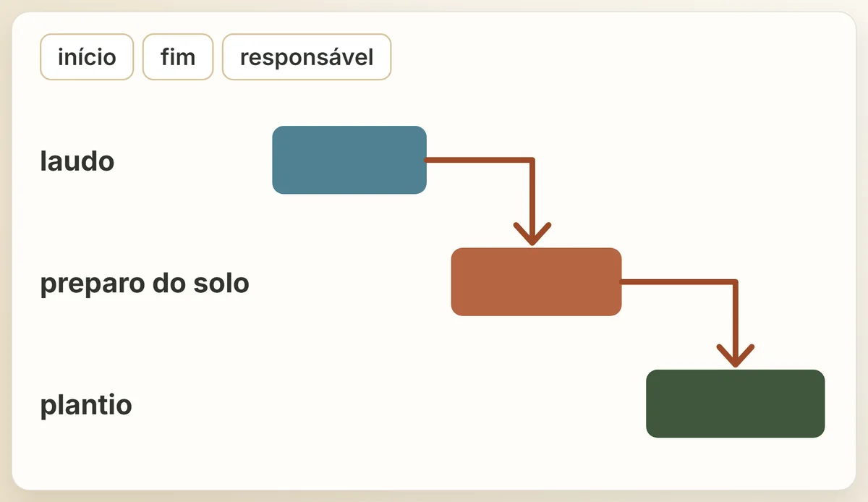Screen dimensions: 868x502
Task: Select elbow corner of preparo do solo dependency arrow
Action: coord(734,282)
